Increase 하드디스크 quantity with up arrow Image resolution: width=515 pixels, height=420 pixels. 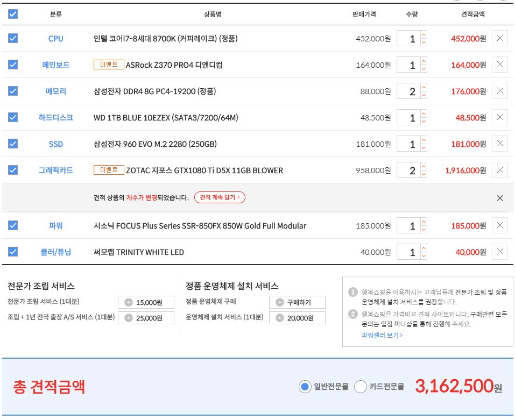click(x=424, y=113)
